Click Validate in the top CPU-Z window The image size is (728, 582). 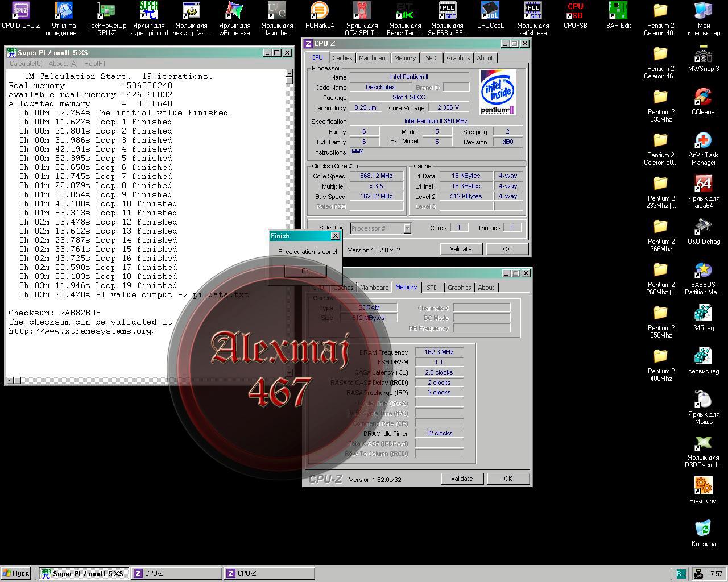(x=461, y=249)
